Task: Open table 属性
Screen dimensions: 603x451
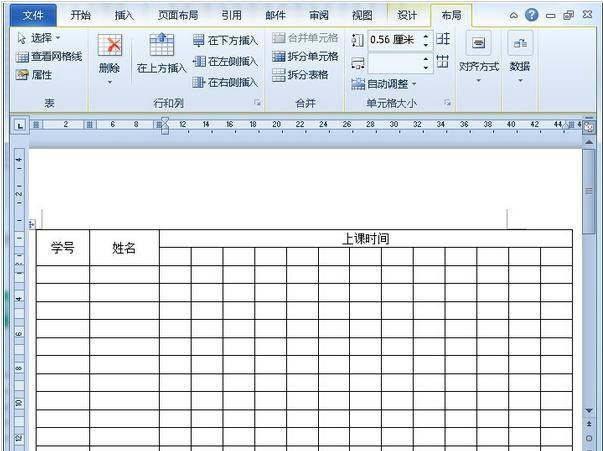Action: (x=34, y=75)
